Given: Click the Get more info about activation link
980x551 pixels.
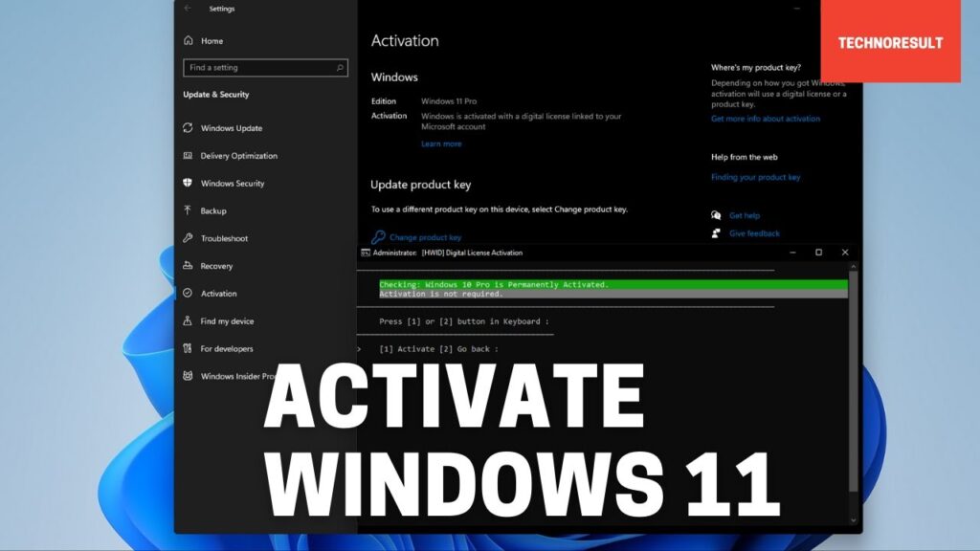Looking at the screenshot, I should click(x=766, y=119).
